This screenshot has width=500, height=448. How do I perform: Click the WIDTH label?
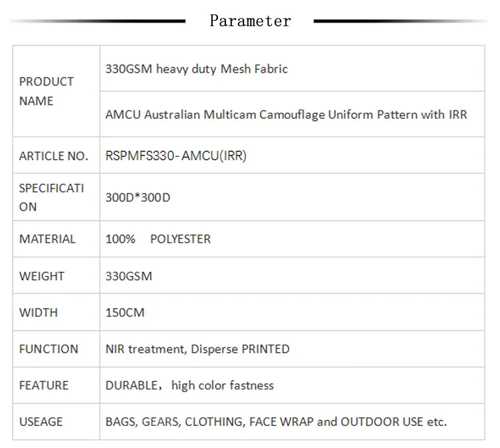click(38, 312)
